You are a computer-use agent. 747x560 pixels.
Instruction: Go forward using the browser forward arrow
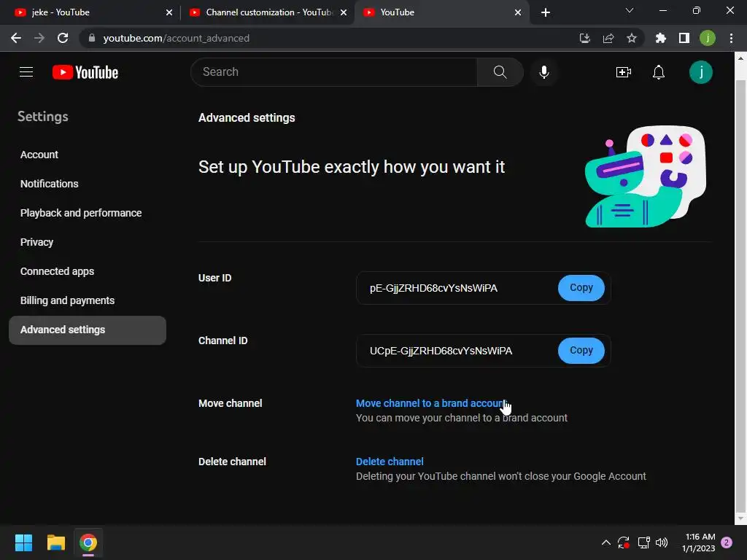(39, 38)
